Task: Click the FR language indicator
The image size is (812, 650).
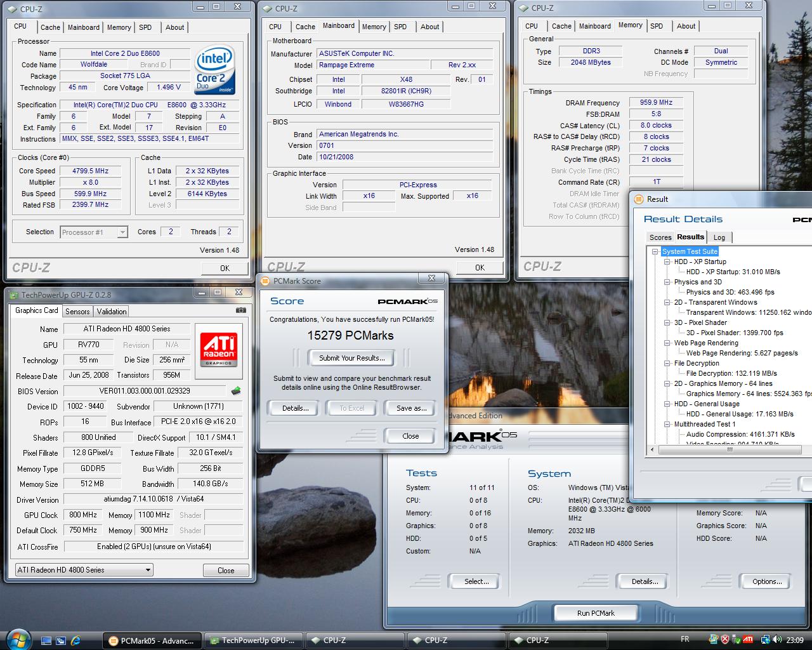Action: 685,639
